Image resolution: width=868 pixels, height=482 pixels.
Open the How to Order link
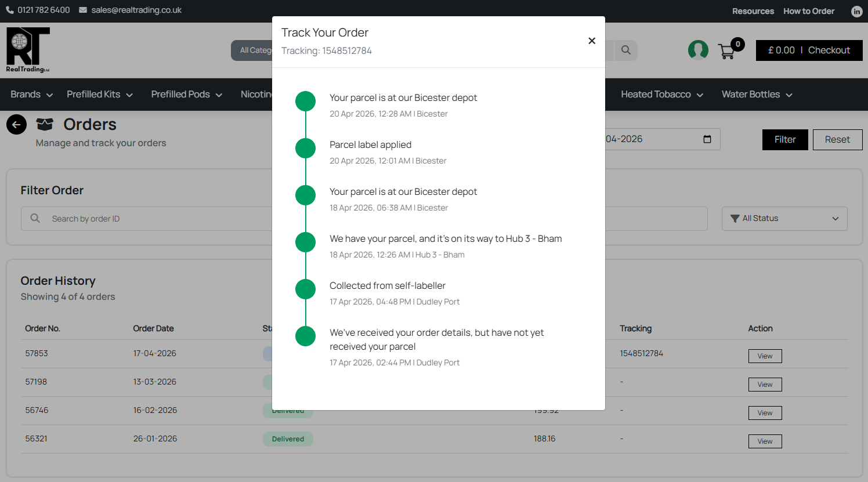coord(809,11)
